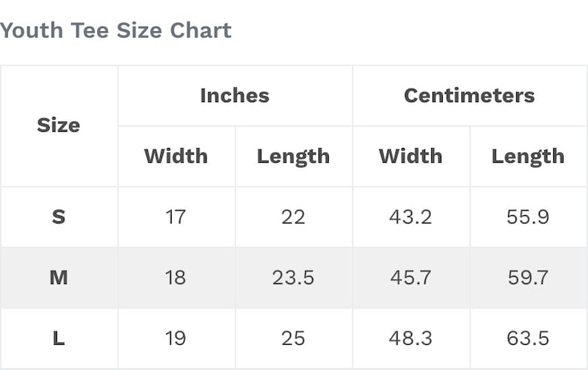The height and width of the screenshot is (370, 588).
Task: Click the 45.7 width value
Action: pos(410,277)
